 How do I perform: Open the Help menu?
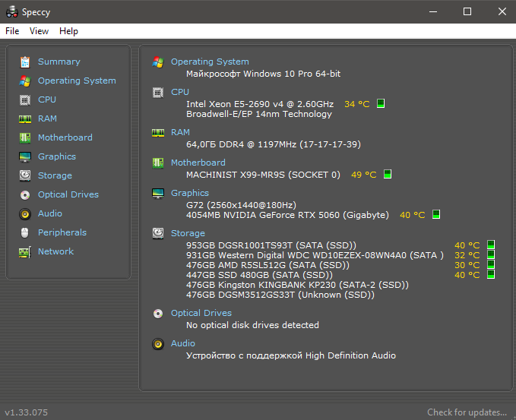tap(68, 31)
